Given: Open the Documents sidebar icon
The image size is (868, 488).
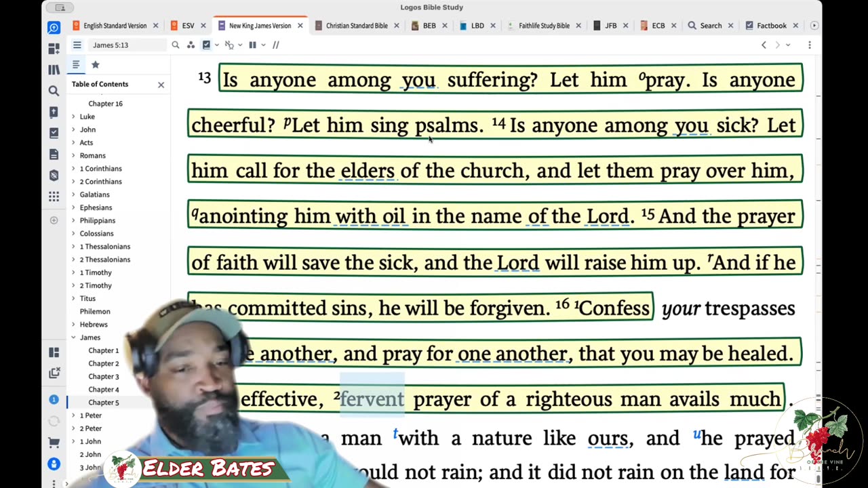Looking at the screenshot, I should (x=54, y=155).
